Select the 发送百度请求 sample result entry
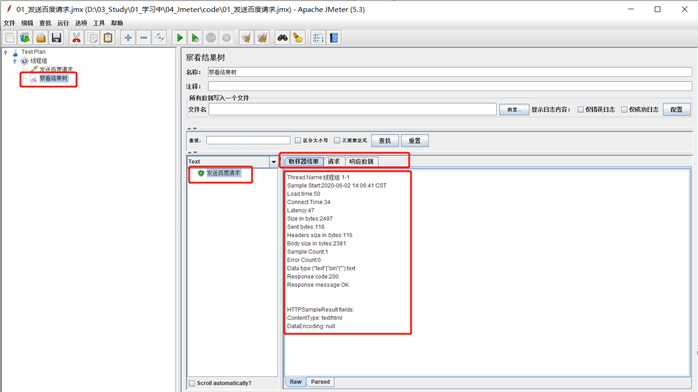Screen dimensions: 698x392 point(223,173)
